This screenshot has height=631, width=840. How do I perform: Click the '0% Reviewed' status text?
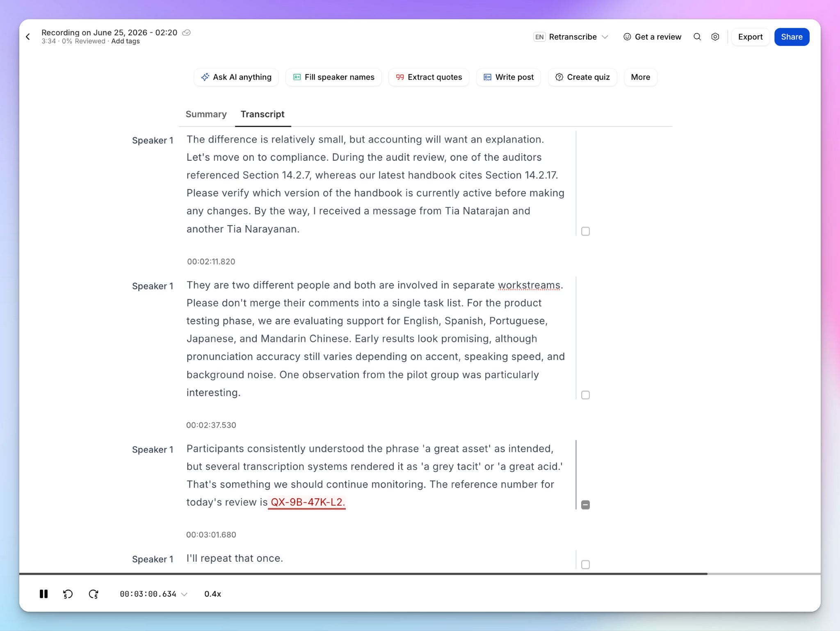pyautogui.click(x=84, y=41)
